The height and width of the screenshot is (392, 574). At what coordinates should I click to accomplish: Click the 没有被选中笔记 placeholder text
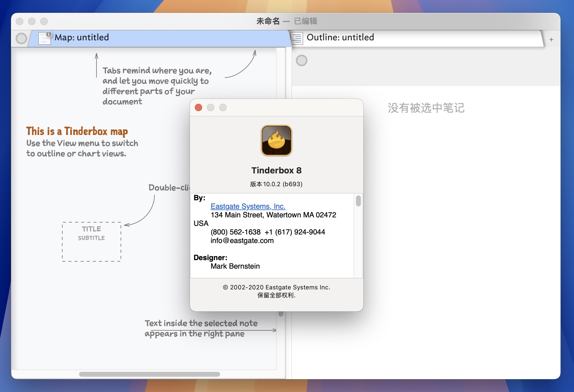coord(426,108)
